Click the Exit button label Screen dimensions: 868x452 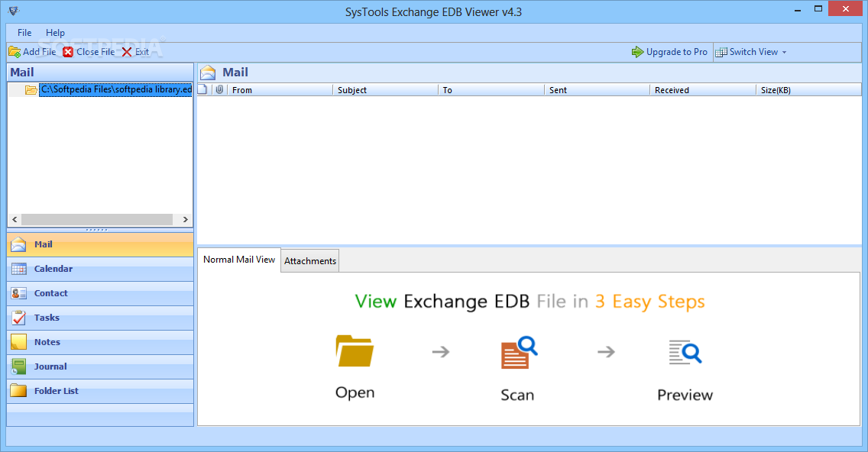(142, 52)
